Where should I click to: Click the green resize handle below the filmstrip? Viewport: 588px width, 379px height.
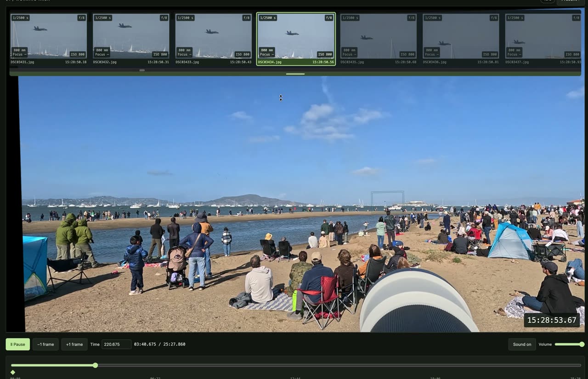point(295,74)
